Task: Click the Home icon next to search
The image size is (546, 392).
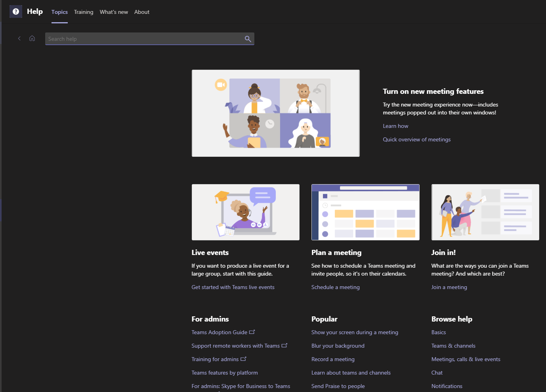Action: pos(32,38)
